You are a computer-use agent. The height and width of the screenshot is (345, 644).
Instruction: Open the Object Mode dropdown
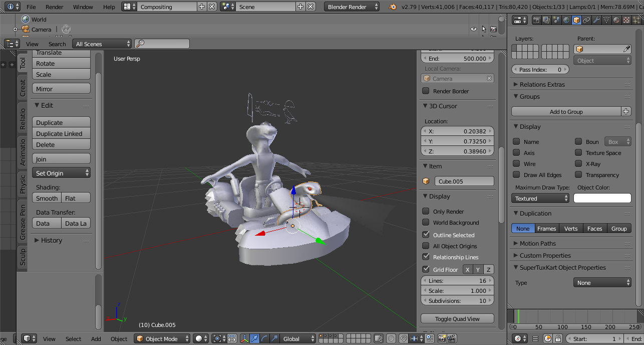pyautogui.click(x=162, y=339)
